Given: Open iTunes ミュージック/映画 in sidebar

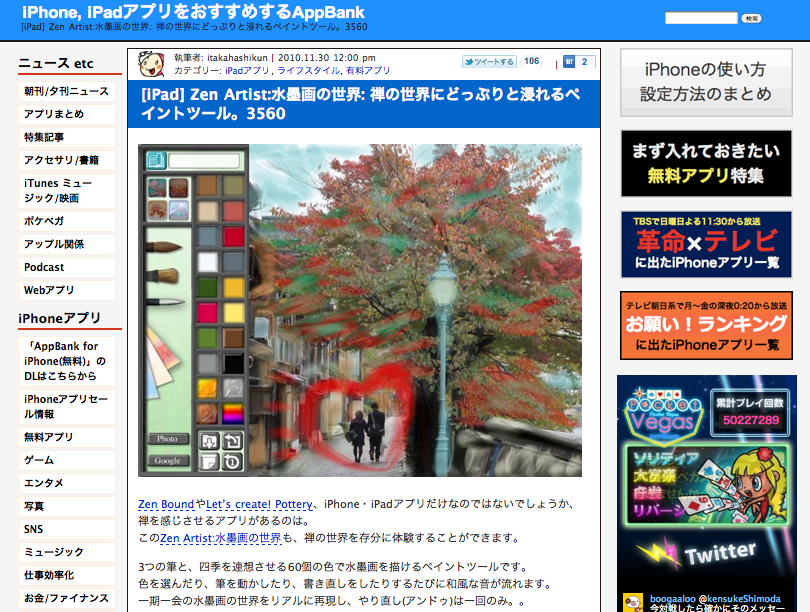Looking at the screenshot, I should pos(67,191).
